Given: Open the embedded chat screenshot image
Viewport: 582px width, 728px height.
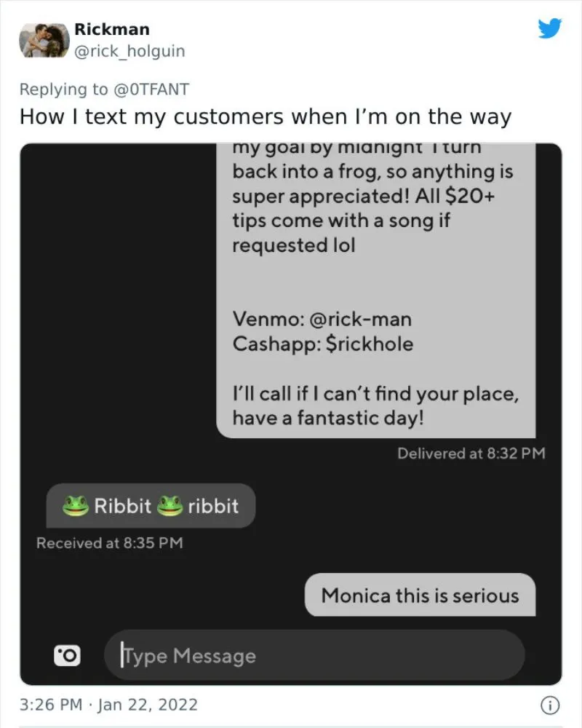Looking at the screenshot, I should (x=291, y=414).
